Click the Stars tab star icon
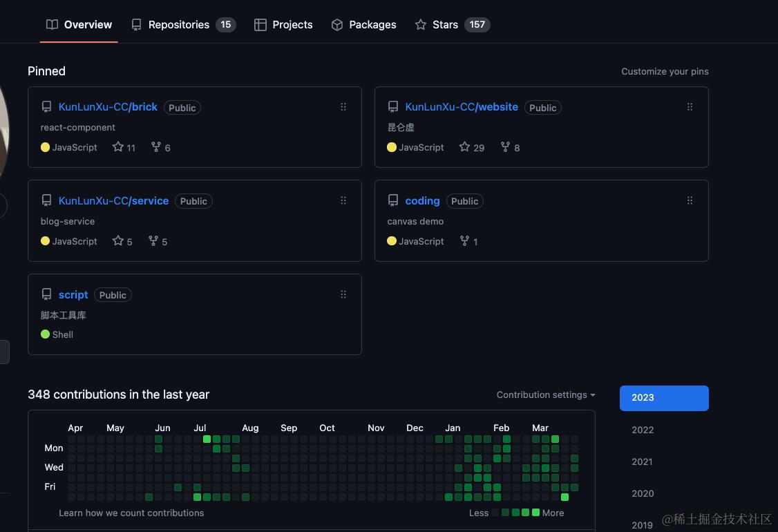 pyautogui.click(x=421, y=24)
